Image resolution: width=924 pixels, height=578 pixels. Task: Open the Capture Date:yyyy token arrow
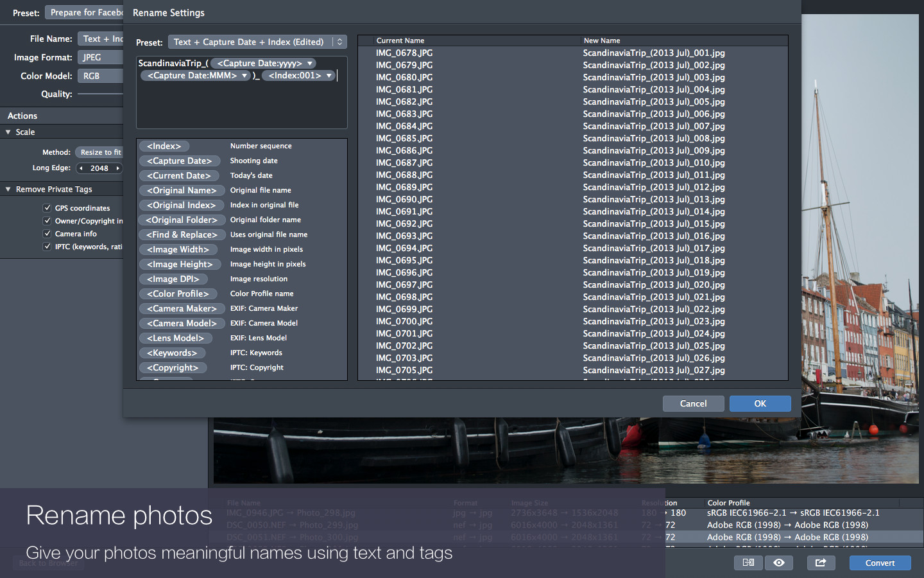coord(310,64)
